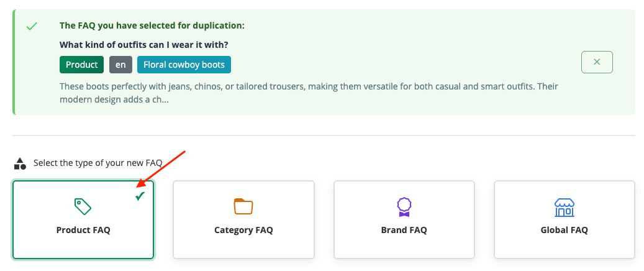
Task: Click the green success checkmark in the banner
Action: tap(32, 27)
